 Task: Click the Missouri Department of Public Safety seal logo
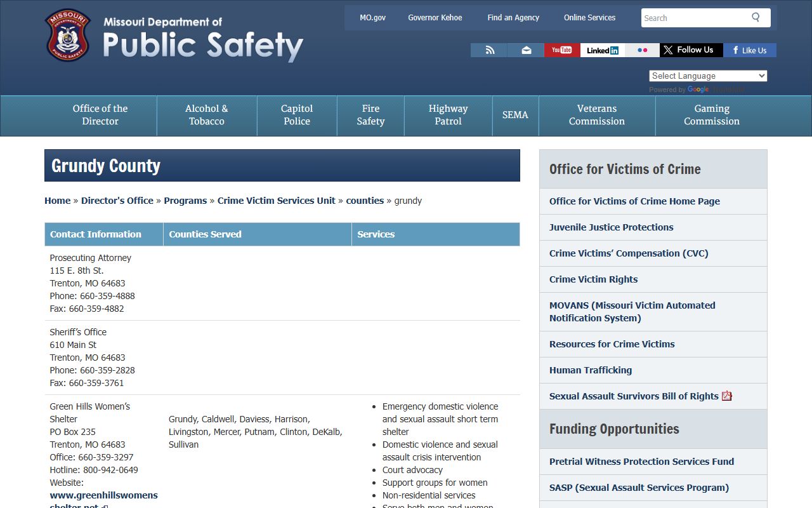(67, 36)
